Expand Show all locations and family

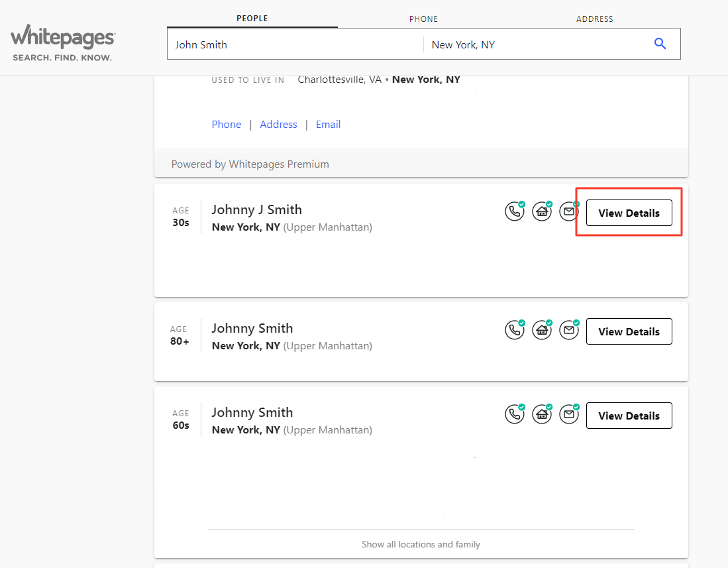point(421,544)
